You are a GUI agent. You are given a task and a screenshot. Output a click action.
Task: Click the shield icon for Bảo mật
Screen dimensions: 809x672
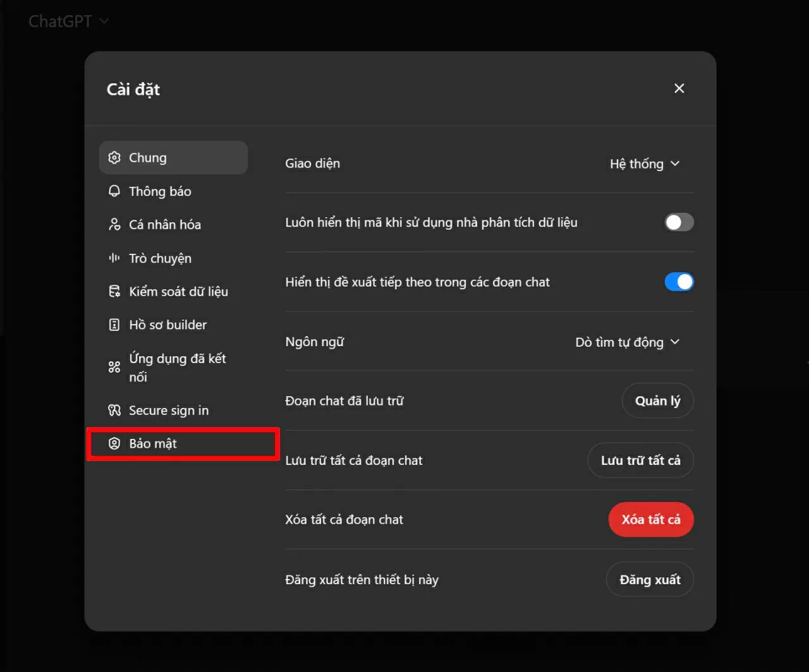[114, 443]
